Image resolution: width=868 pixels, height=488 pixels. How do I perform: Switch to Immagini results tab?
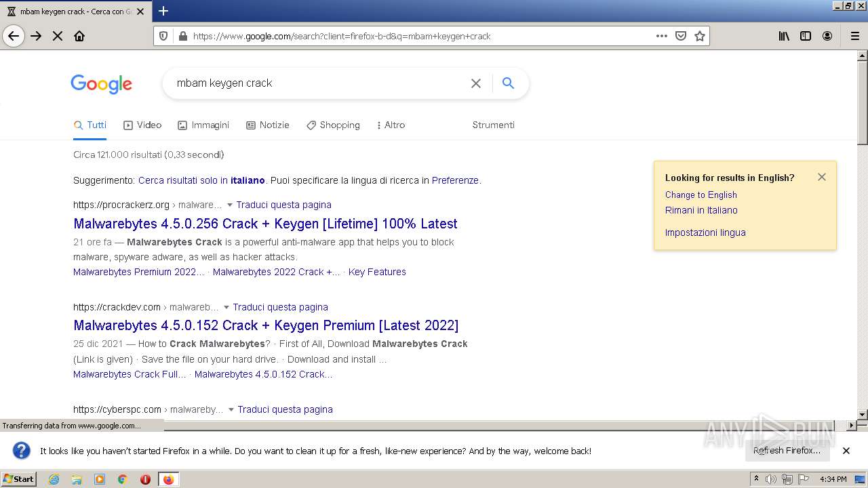(203, 125)
